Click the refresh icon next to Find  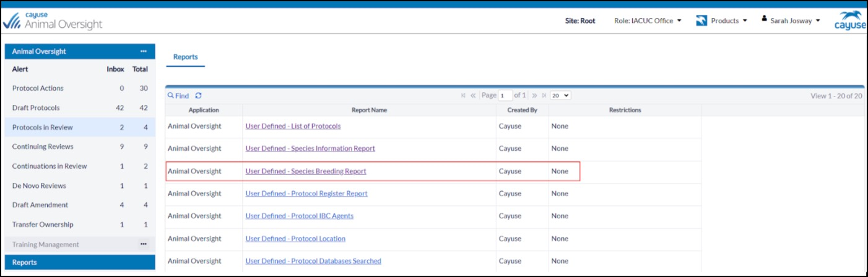click(198, 96)
